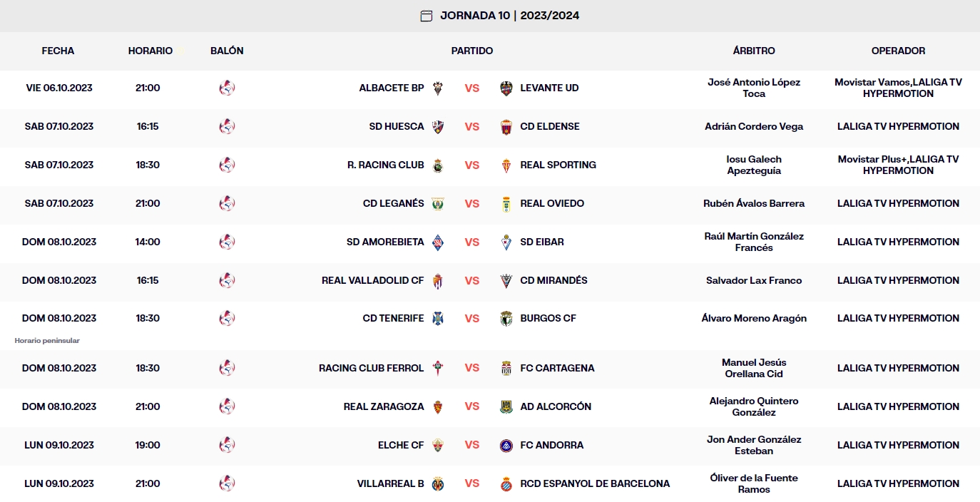Click the Real Oviedo badge
This screenshot has height=502, width=980.
point(506,203)
